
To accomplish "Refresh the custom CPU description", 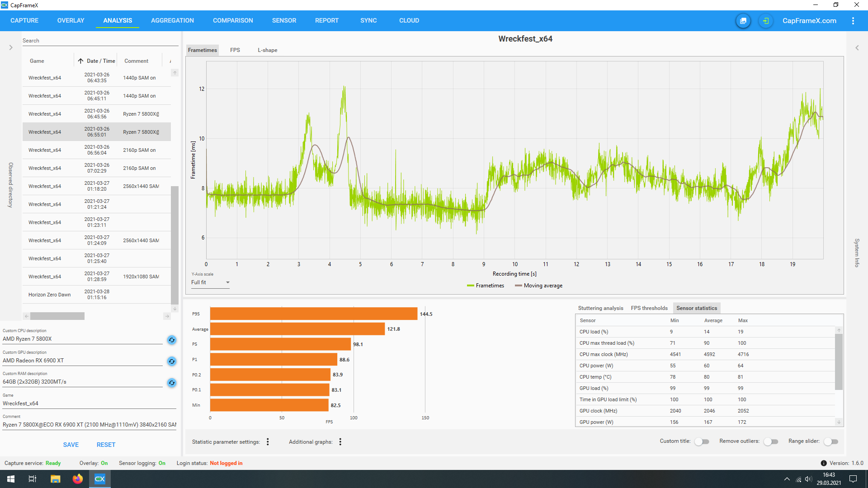I will pyautogui.click(x=172, y=340).
